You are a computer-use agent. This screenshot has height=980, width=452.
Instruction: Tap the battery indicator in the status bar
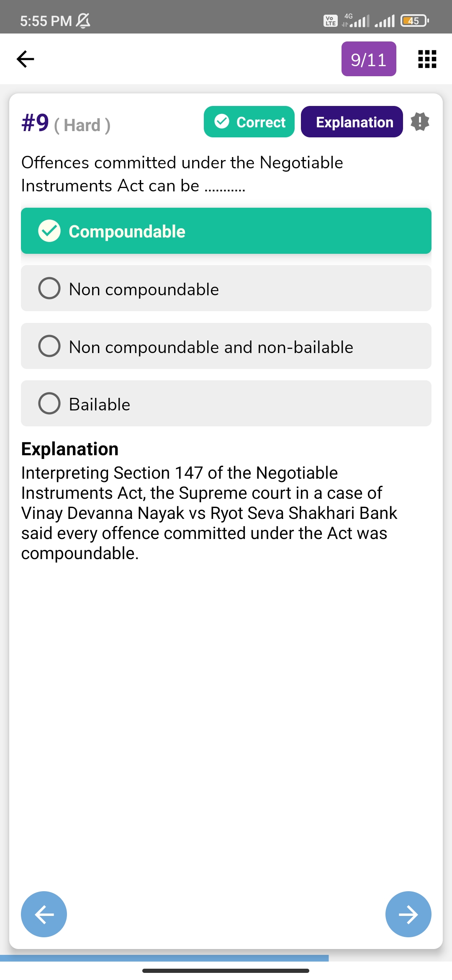point(414,21)
